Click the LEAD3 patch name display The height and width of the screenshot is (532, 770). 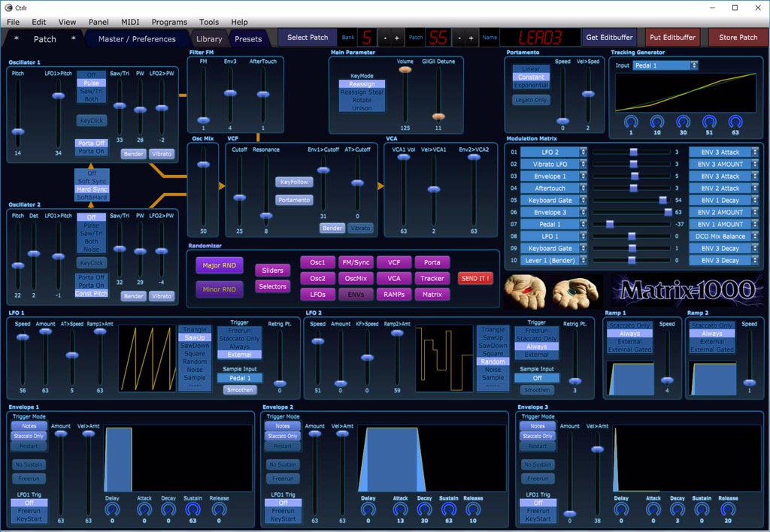click(540, 38)
